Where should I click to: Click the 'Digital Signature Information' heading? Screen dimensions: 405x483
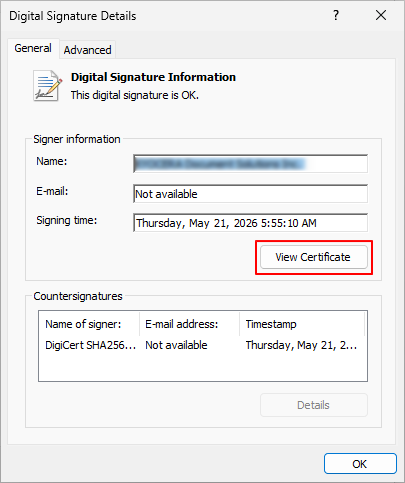153,77
